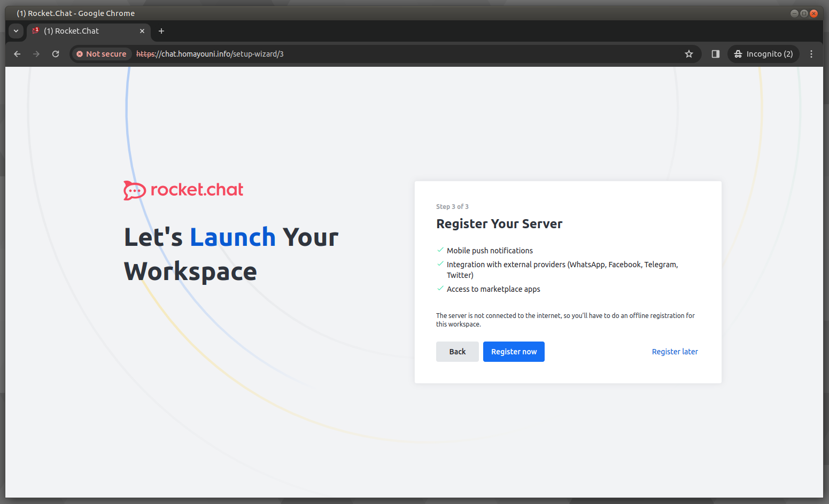Click 'Access to marketplace apps' text

(x=493, y=289)
